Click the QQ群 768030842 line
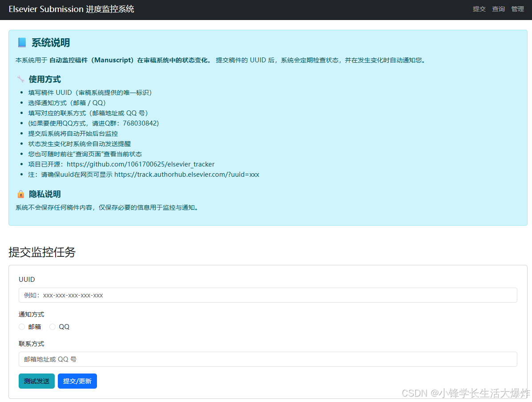Screen dimensions: 532x402 [x=94, y=123]
